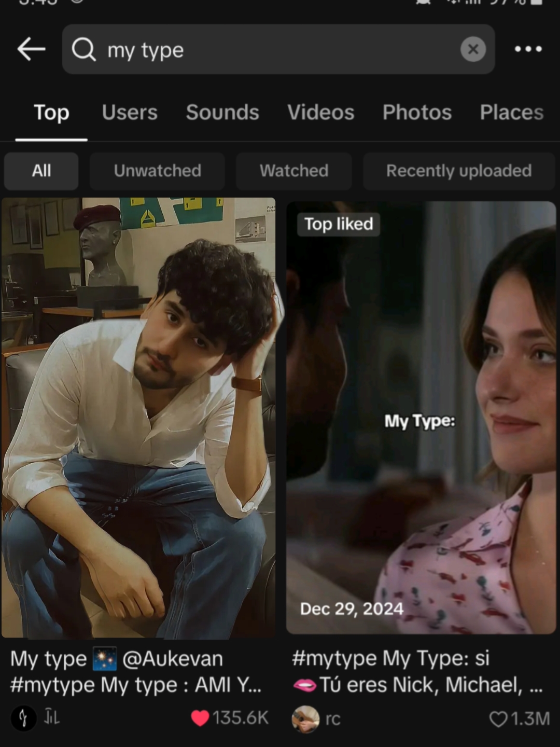Enable the Unwatched filter

point(157,171)
